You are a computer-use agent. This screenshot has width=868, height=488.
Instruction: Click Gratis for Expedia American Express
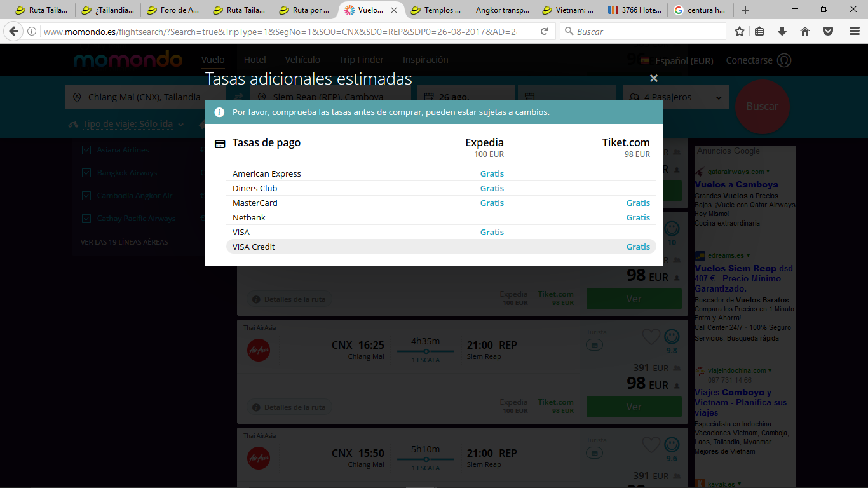[492, 173]
